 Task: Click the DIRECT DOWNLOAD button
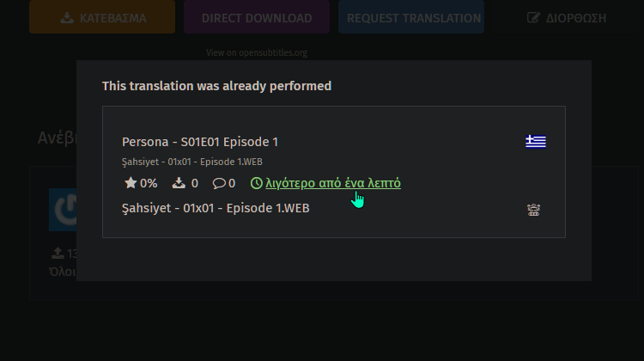257,17
